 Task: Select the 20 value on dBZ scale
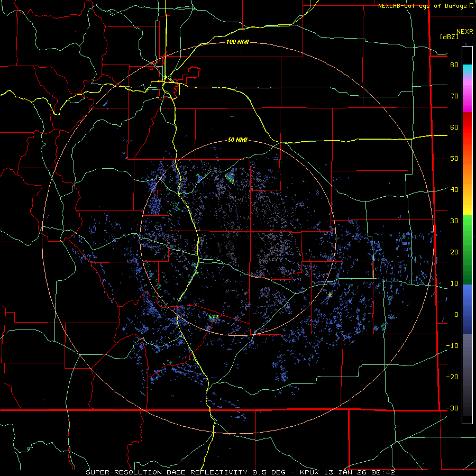tap(454, 252)
